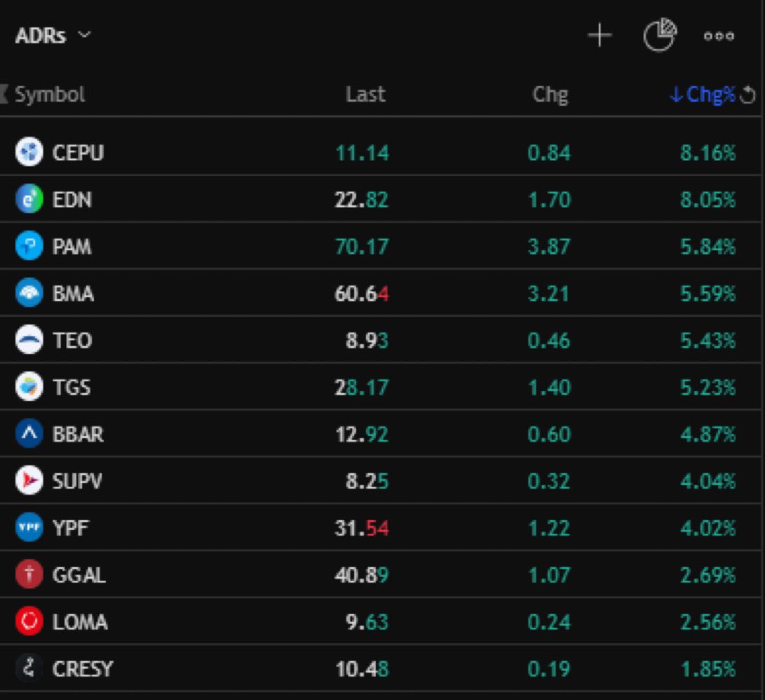
Task: Click the GGAL logo icon
Action: 29,575
